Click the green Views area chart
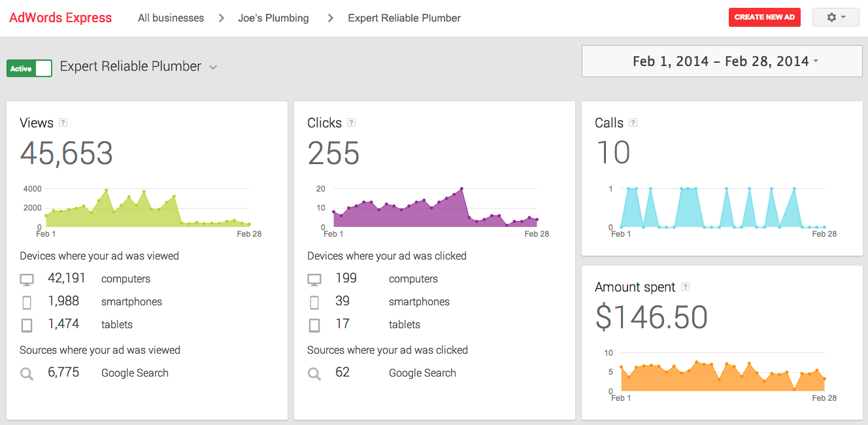This screenshot has height=425, width=868. (x=147, y=209)
